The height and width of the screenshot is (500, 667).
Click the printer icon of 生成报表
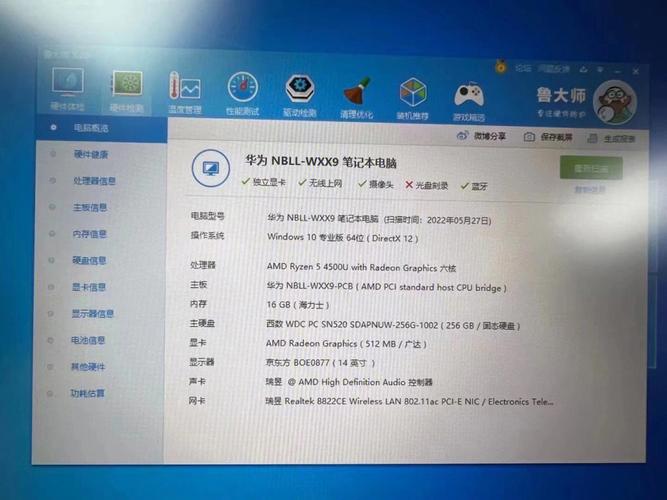click(593, 138)
